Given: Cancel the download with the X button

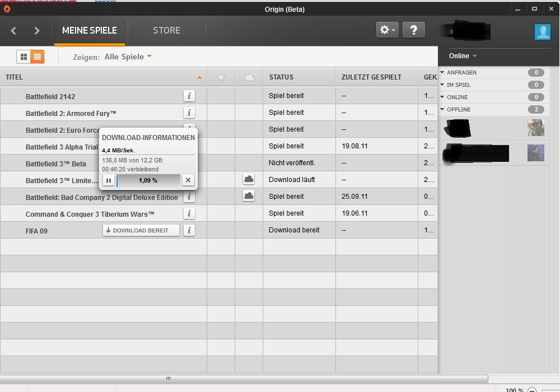Looking at the screenshot, I should (x=188, y=180).
